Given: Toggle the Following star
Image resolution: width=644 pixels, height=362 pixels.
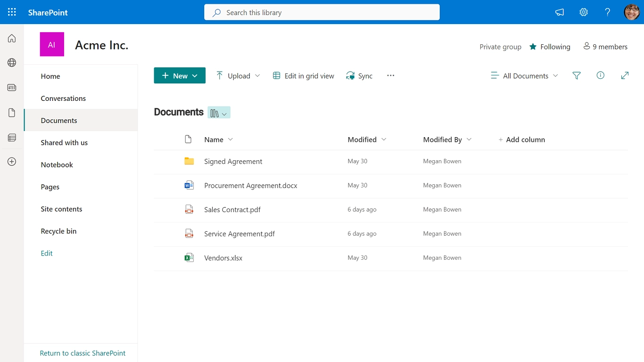Looking at the screenshot, I should coord(533,47).
